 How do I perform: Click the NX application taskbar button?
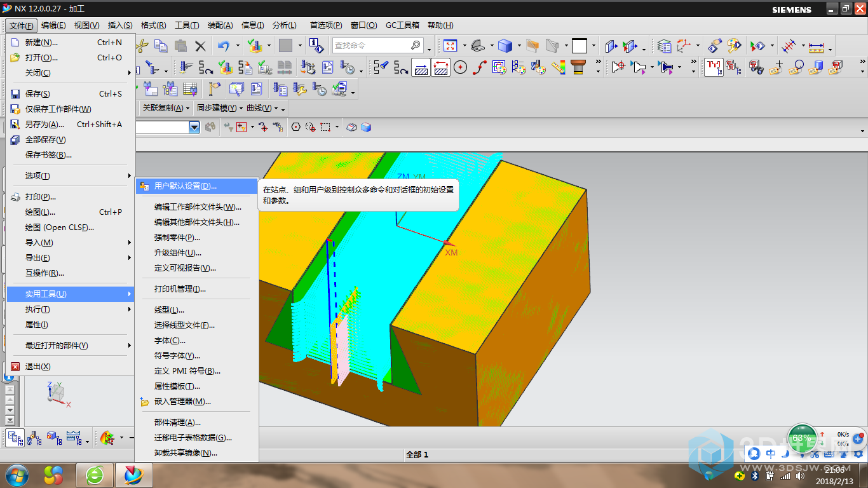134,475
